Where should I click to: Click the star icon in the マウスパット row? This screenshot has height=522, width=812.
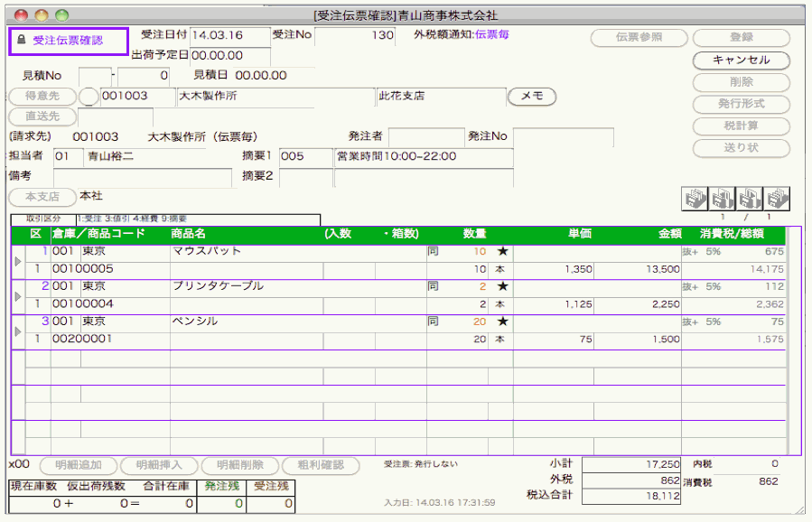coord(502,252)
